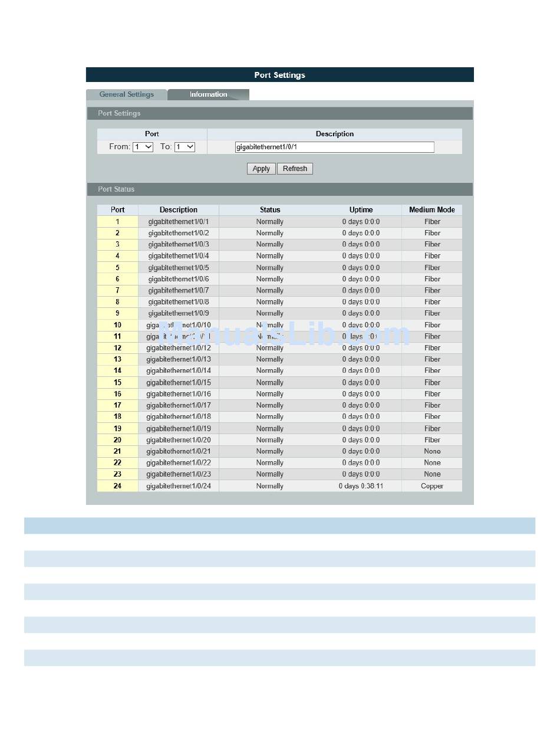Select the gigabitethernet1/0/21 description cell
Image resolution: width=560 pixels, height=732 pixels.
pyautogui.click(x=179, y=451)
